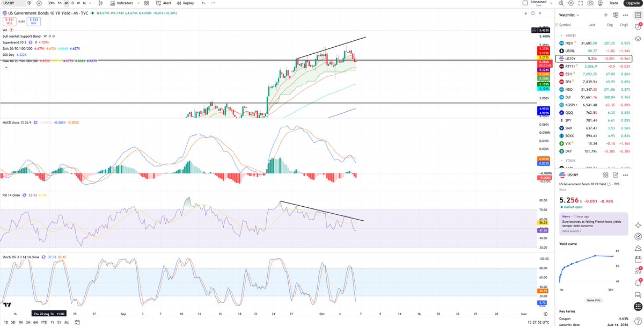Undo the last chart action

tap(204, 3)
